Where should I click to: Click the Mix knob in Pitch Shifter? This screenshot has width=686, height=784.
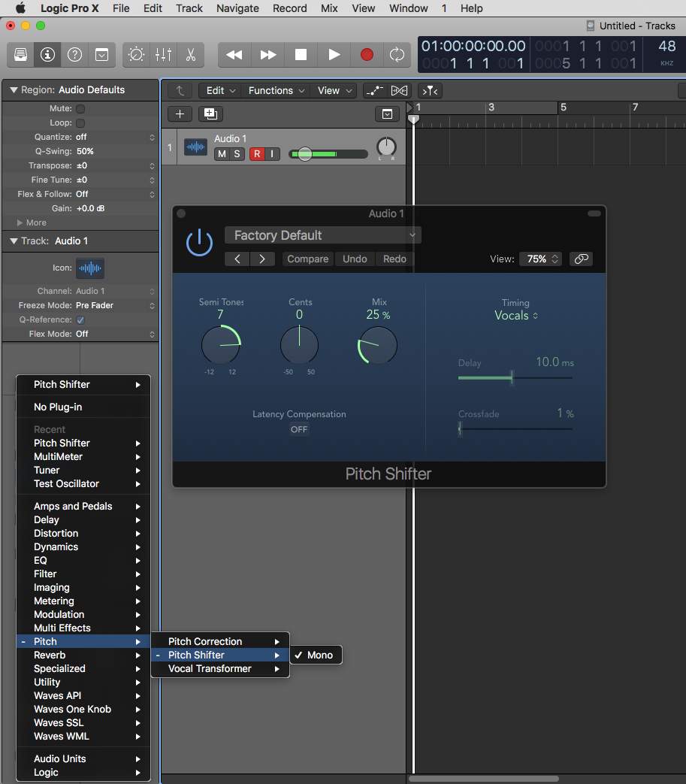[378, 345]
